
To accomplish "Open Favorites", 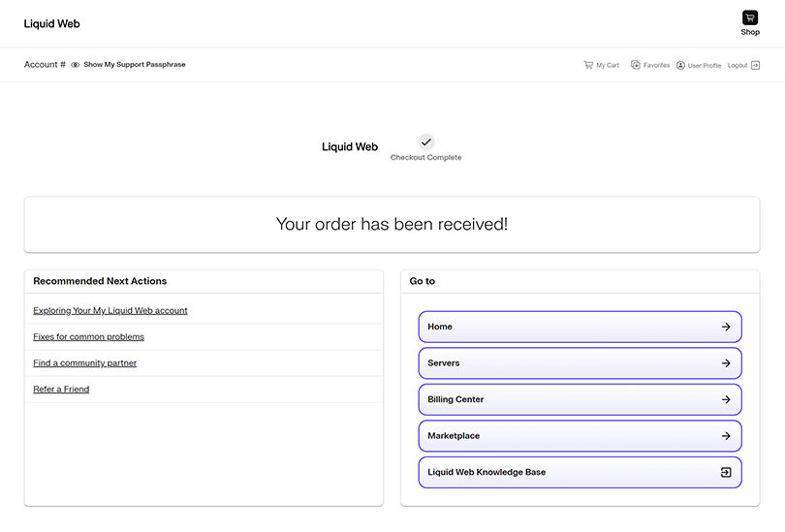I will 650,65.
